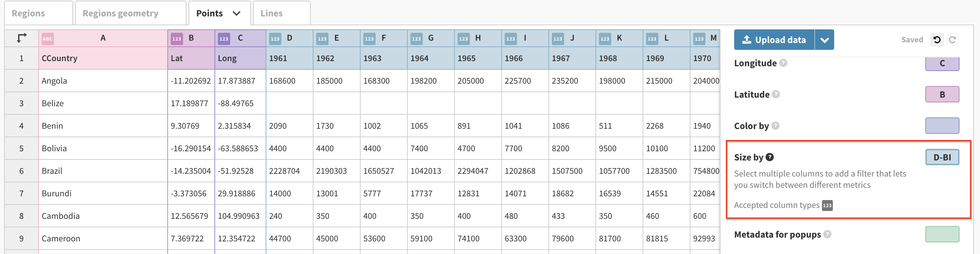Viewport: 980px width, 254px height.
Task: Expand the Points tab chevron menu
Action: 237,13
